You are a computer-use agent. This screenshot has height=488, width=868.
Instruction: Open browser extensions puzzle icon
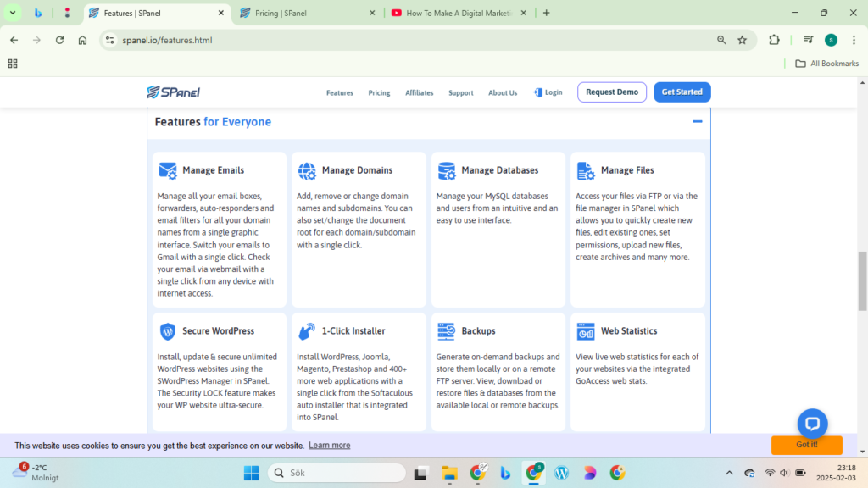(x=774, y=40)
